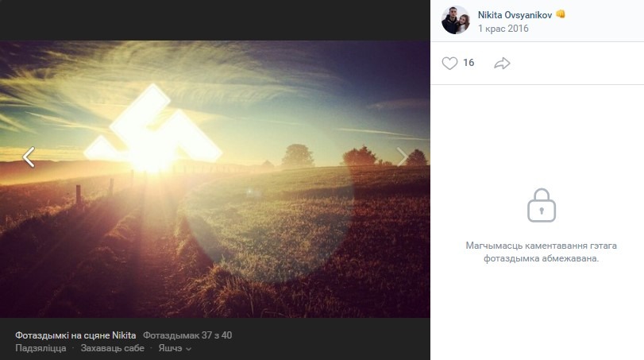This screenshot has height=360, width=644.
Task: Open the Nikita Ovsyanikov profile link
Action: point(515,14)
